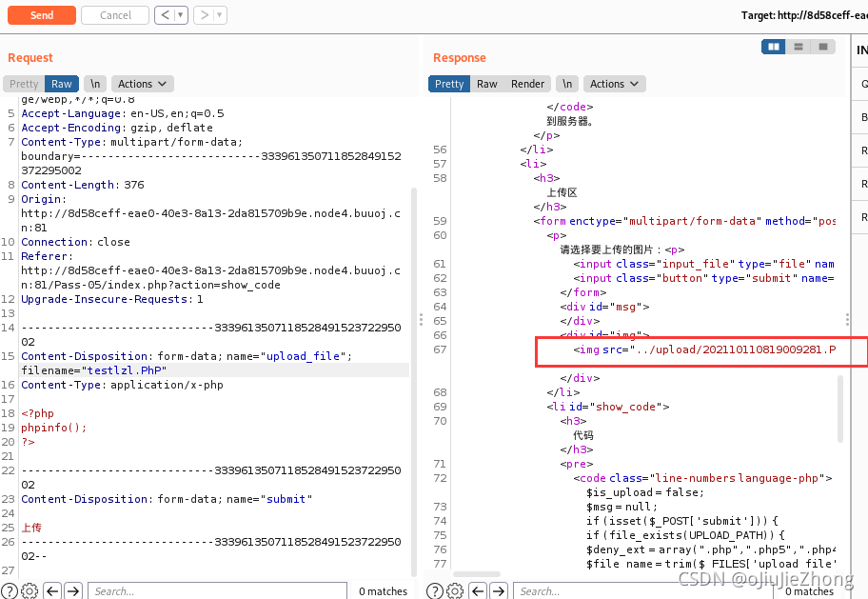Open the Request Actions dropdown

coord(142,84)
